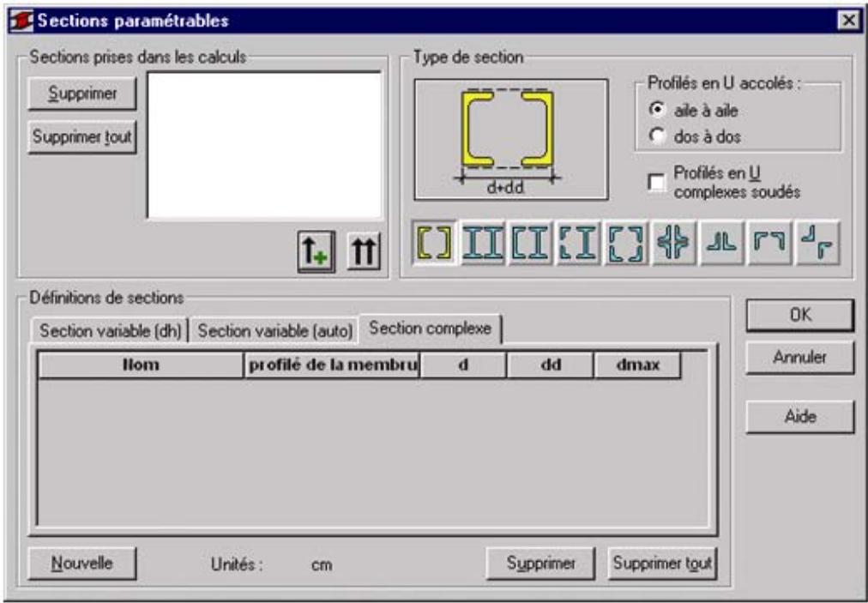Click the 'Nom' column header
The height and width of the screenshot is (603, 868).
[x=141, y=365]
